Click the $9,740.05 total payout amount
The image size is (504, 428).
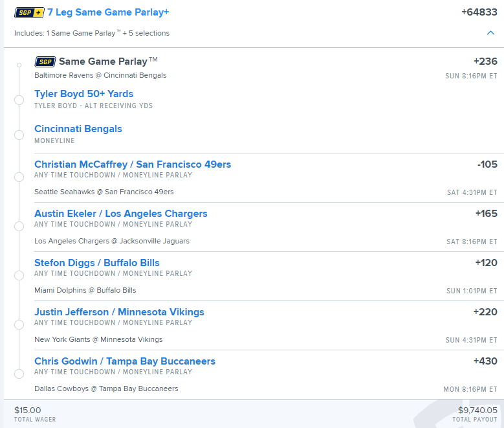click(x=477, y=411)
